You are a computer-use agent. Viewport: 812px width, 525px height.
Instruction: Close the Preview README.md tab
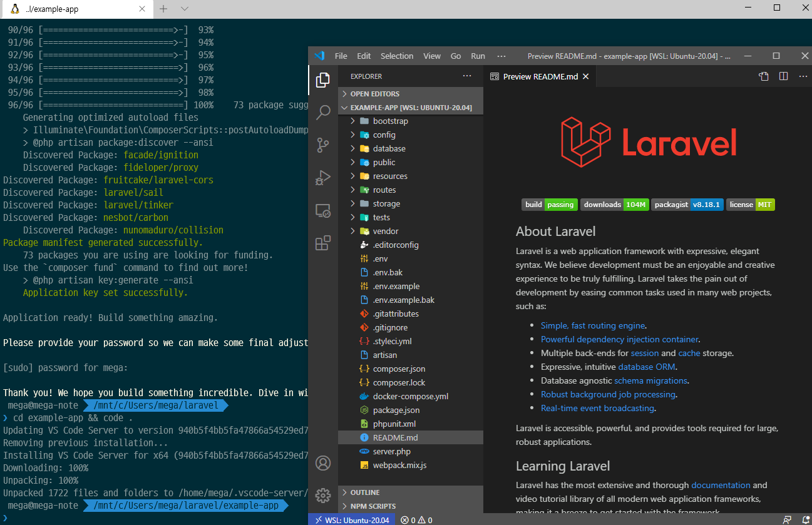click(586, 76)
